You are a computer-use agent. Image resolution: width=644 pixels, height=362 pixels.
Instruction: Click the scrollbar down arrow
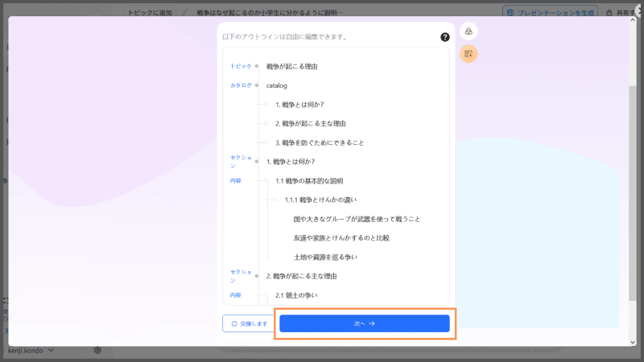click(633, 343)
